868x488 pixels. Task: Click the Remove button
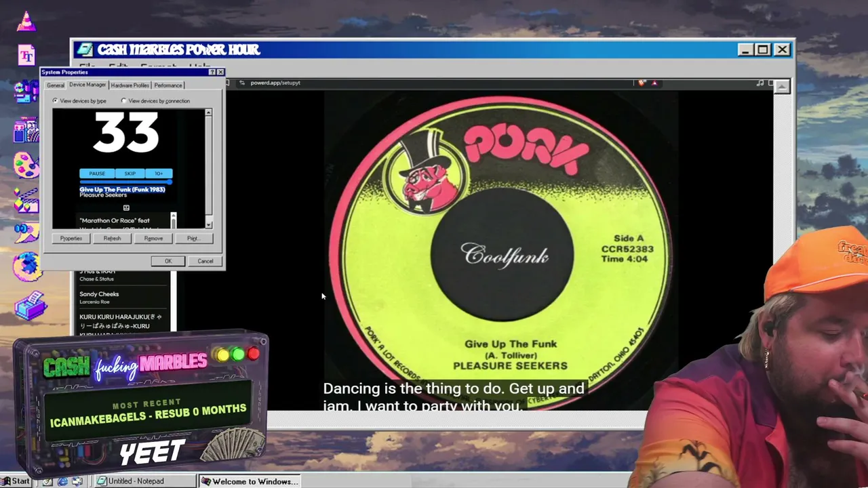pos(153,239)
